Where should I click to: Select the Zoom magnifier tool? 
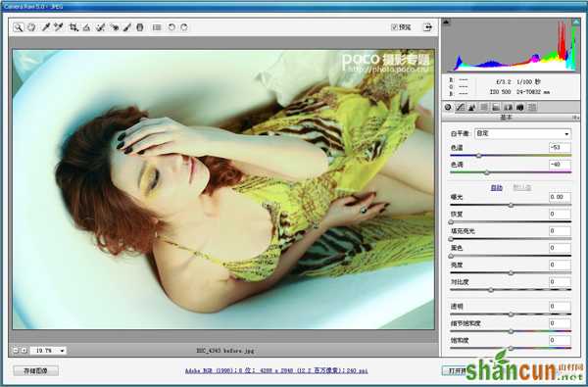click(x=18, y=27)
